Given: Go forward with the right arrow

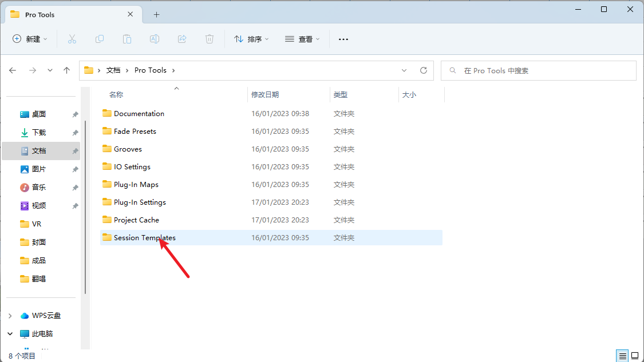Looking at the screenshot, I should coord(33,70).
